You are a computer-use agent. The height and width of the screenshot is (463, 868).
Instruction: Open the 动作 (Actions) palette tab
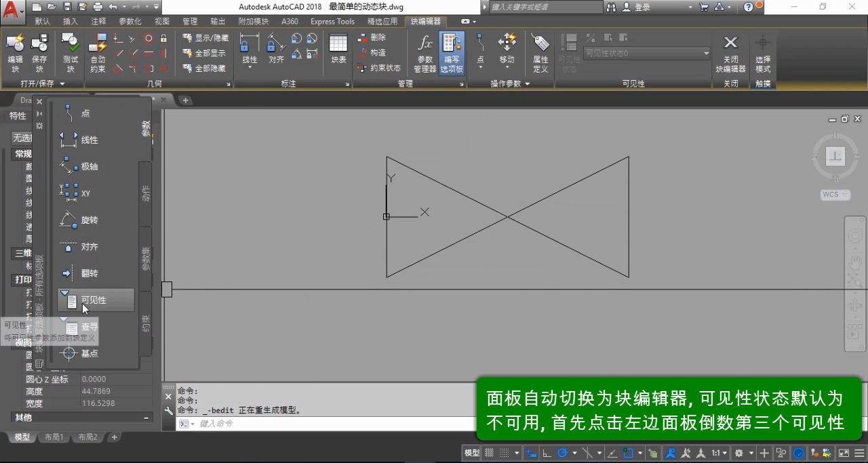click(145, 193)
